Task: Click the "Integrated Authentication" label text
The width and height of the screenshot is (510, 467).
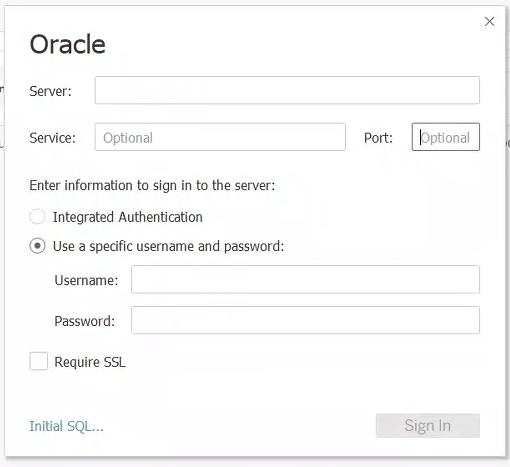Action: click(x=128, y=217)
